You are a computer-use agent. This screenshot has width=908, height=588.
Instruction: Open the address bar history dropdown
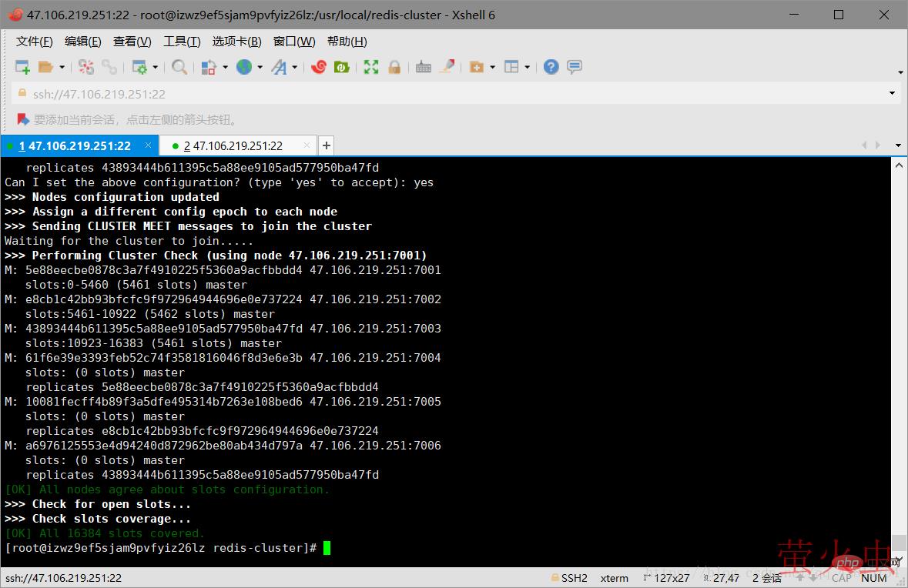893,94
